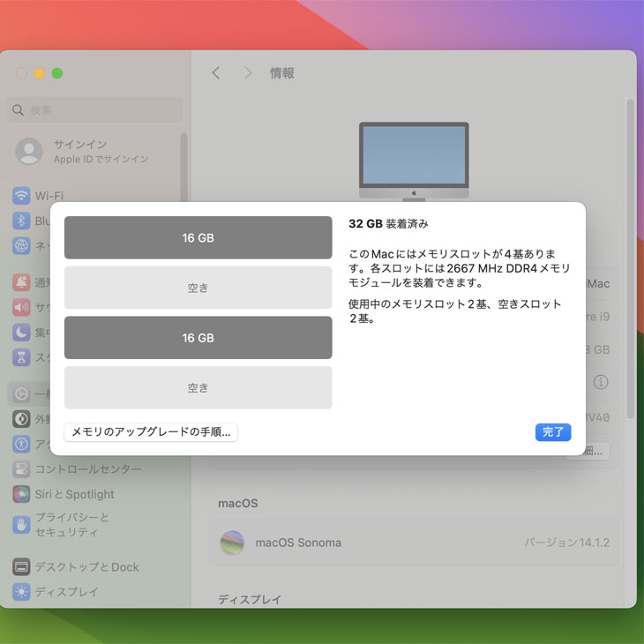Click the 検索 search field
The width and height of the screenshot is (644, 644).
97,110
